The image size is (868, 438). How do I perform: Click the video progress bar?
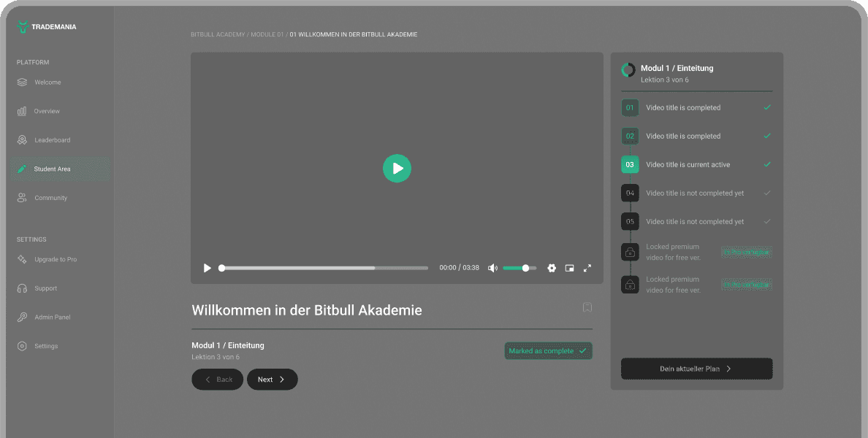324,268
